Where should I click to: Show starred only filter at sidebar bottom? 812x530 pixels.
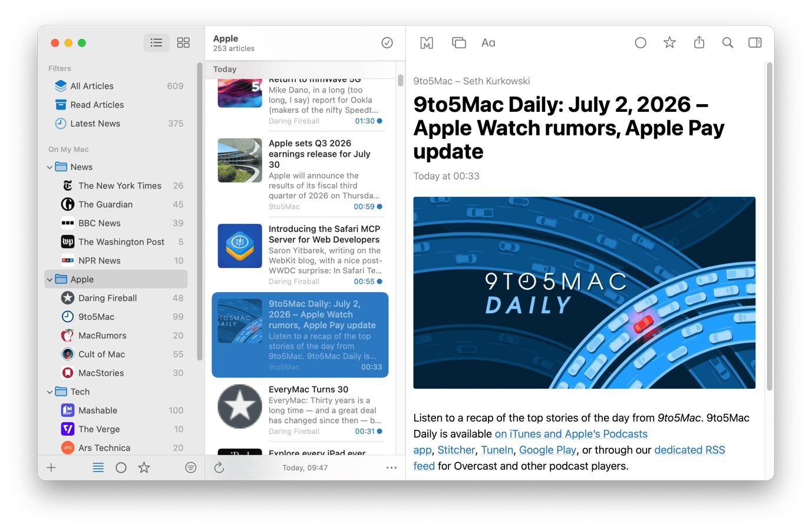(x=144, y=468)
